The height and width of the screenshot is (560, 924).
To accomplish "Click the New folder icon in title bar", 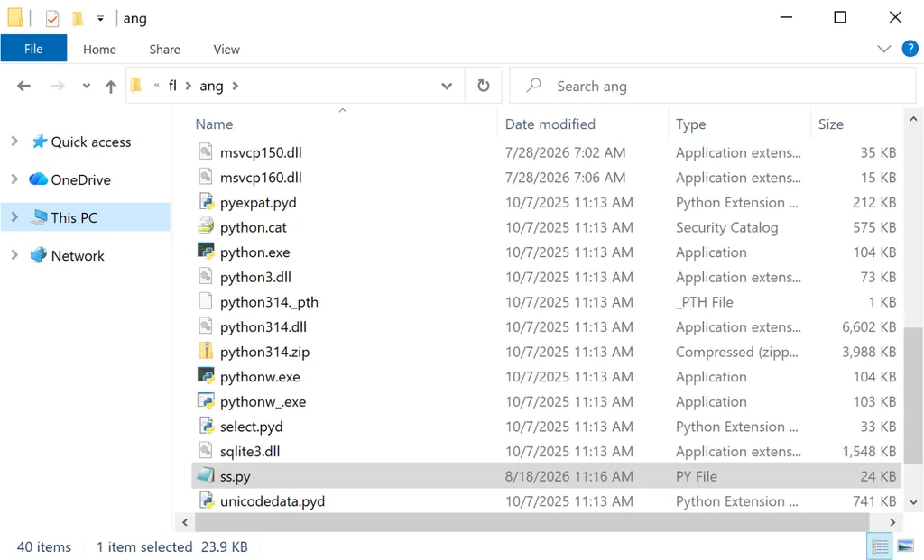I will coord(78,18).
